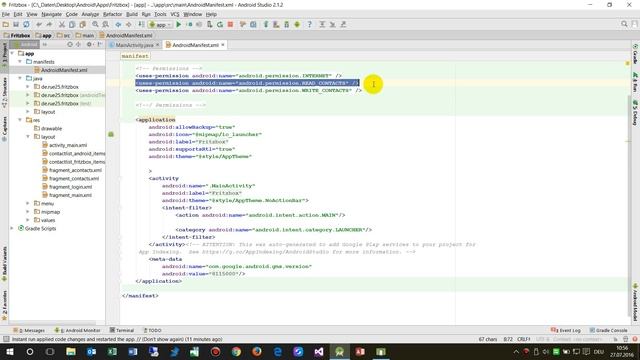Viewport: 640px width, 360px height.
Task: Open Event Log panel
Action: point(566,330)
